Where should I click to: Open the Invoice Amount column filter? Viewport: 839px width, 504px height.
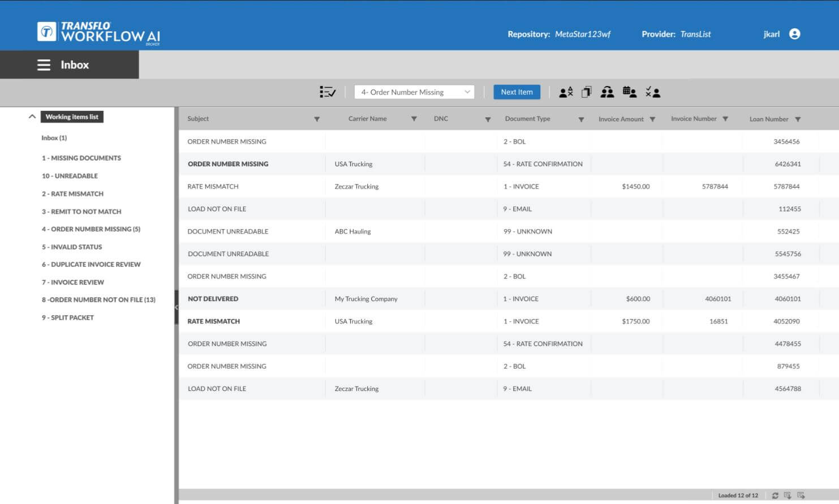click(x=652, y=119)
